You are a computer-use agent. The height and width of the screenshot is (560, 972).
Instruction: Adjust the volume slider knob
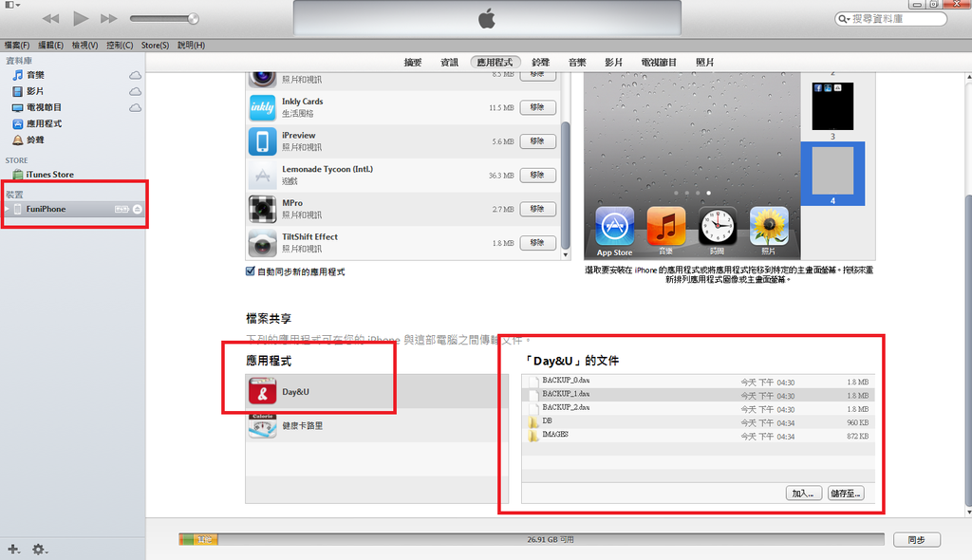pyautogui.click(x=194, y=19)
